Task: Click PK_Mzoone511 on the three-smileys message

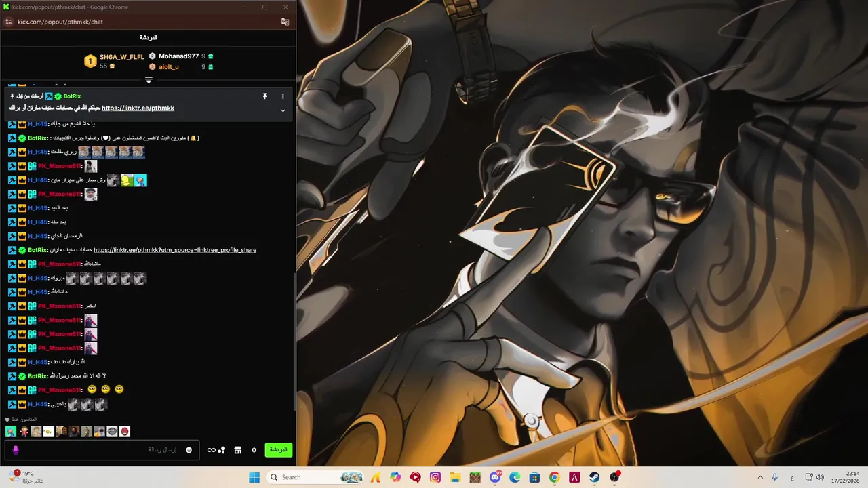Action: pyautogui.click(x=59, y=390)
